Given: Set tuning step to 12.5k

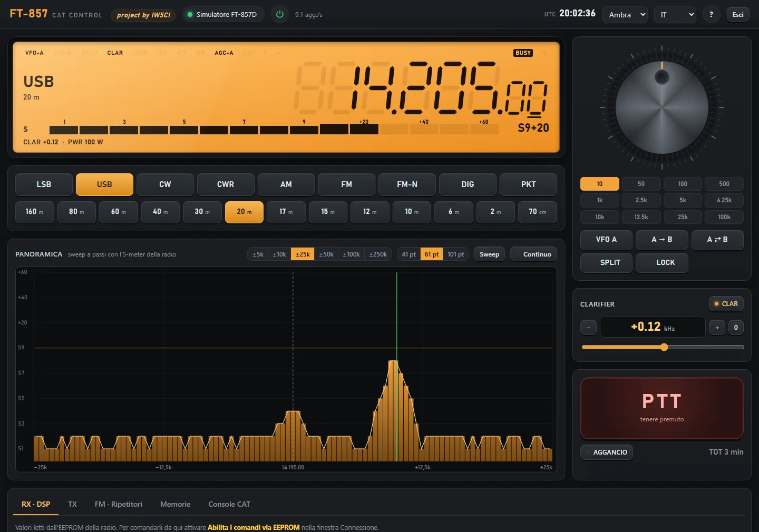Looking at the screenshot, I should pyautogui.click(x=641, y=217).
